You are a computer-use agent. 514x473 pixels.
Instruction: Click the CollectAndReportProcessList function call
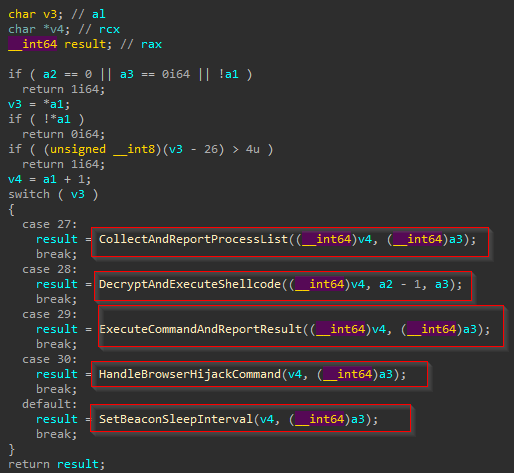[x=288, y=239]
